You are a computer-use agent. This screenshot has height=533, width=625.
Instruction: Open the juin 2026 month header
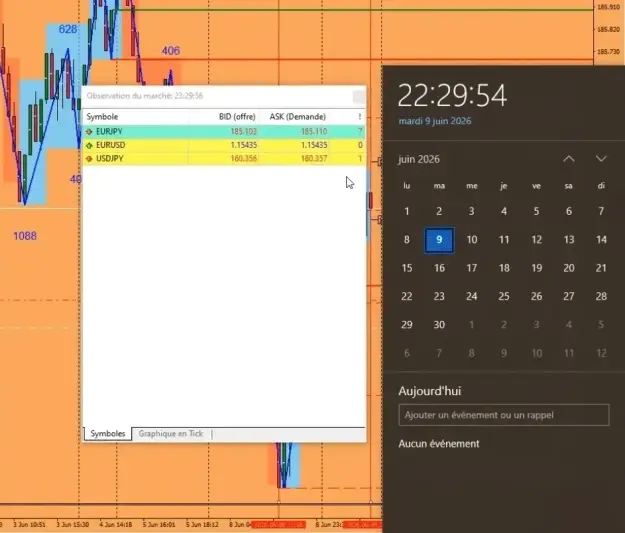point(419,159)
